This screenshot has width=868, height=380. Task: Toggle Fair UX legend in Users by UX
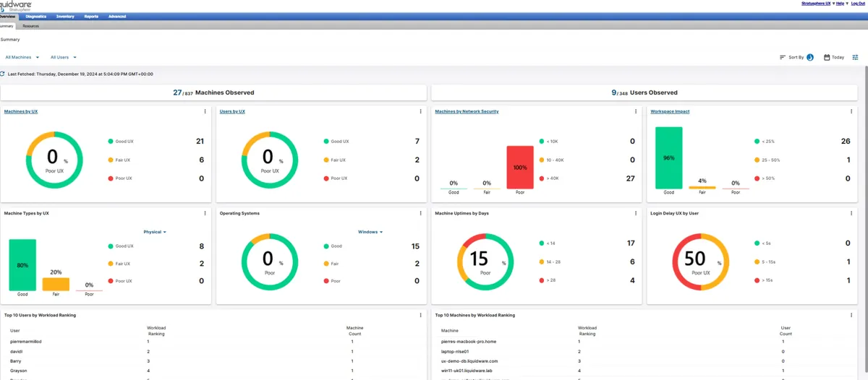pyautogui.click(x=334, y=160)
